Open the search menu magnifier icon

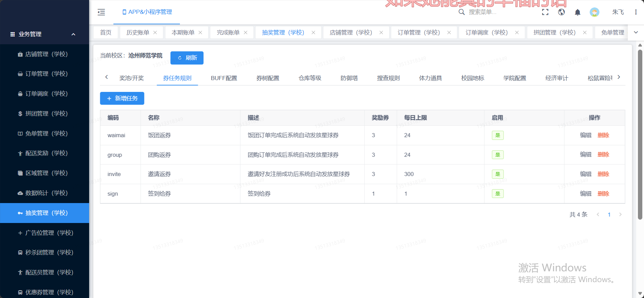[461, 12]
